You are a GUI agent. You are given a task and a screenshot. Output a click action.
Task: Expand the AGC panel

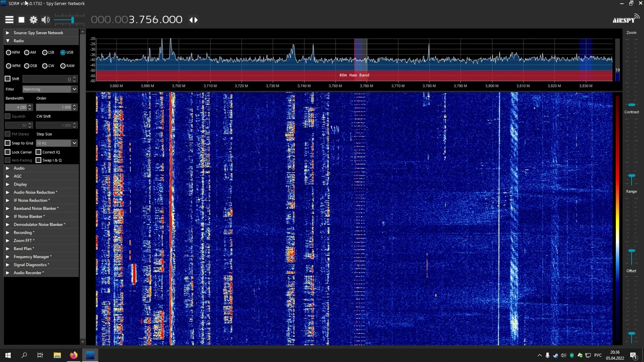click(41, 176)
